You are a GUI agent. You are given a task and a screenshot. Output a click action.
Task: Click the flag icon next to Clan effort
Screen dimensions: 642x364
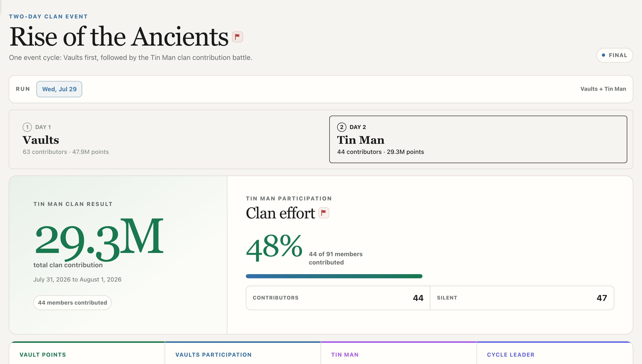(x=324, y=213)
